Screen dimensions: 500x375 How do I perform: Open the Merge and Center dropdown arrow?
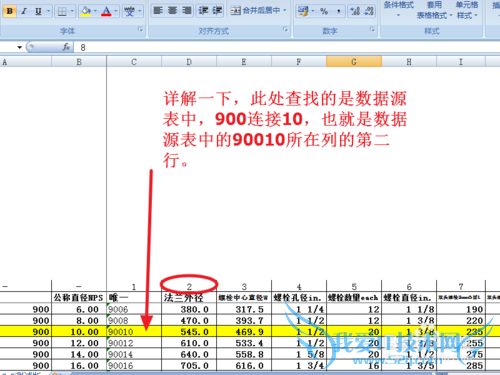coord(285,11)
